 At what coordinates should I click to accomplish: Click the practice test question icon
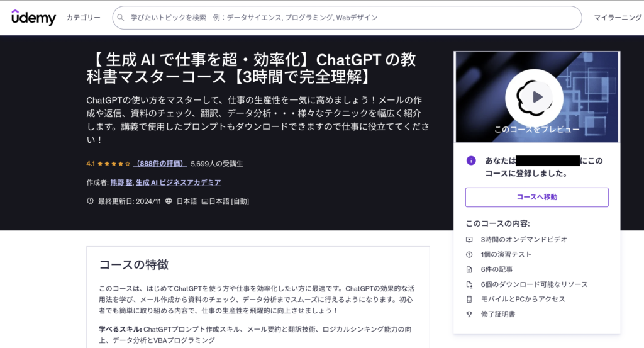tap(469, 254)
